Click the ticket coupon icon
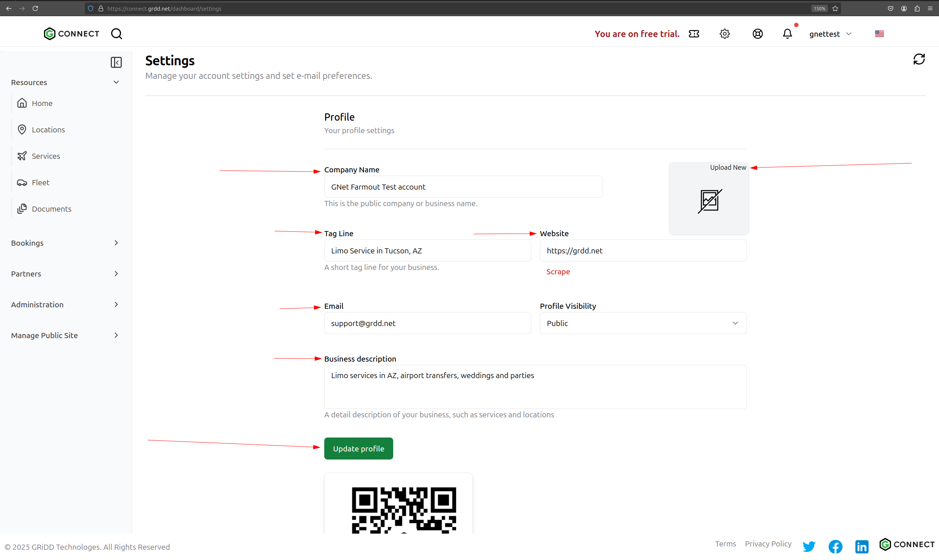The height and width of the screenshot is (560, 939). coord(694,34)
